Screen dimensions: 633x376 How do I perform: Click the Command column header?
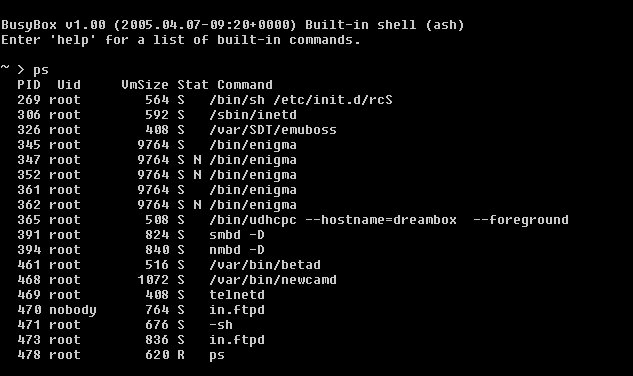[x=245, y=85]
